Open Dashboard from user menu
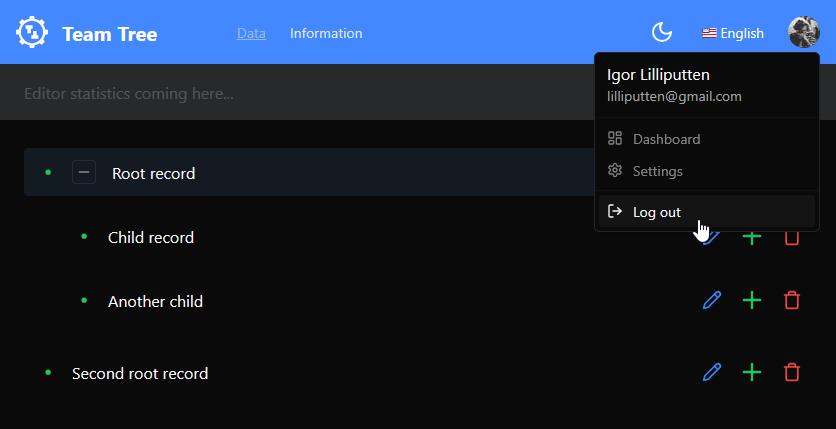This screenshot has height=429, width=836. 706,139
